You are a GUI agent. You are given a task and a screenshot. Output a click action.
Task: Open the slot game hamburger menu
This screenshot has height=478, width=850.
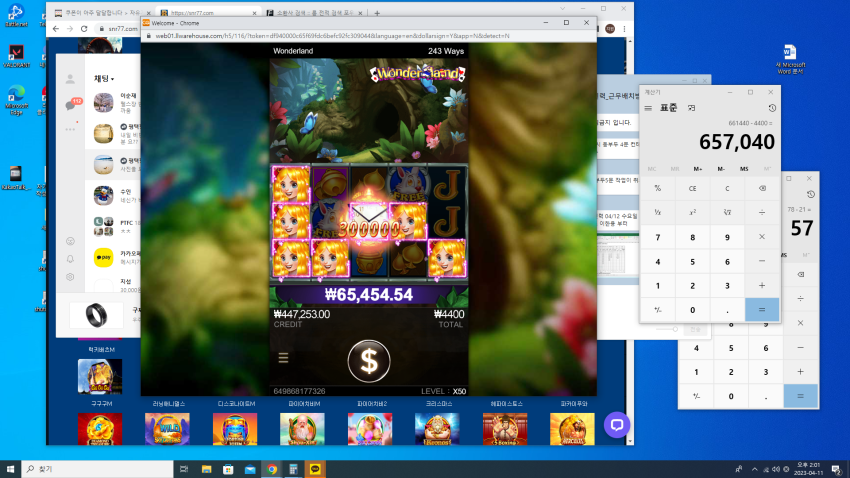[x=283, y=358]
